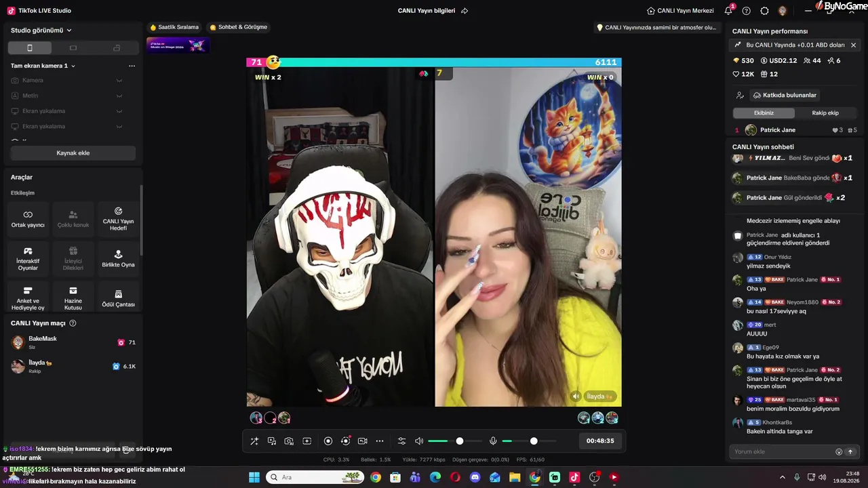Share CANLI Yayın bilgileri arrow icon
Screen dimensions: 868x488
click(x=465, y=11)
